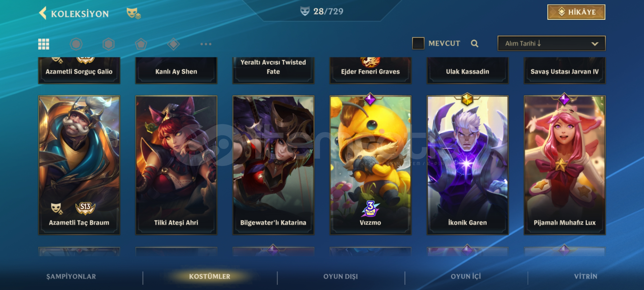Filter skins by the circle rarity icon

pos(76,44)
